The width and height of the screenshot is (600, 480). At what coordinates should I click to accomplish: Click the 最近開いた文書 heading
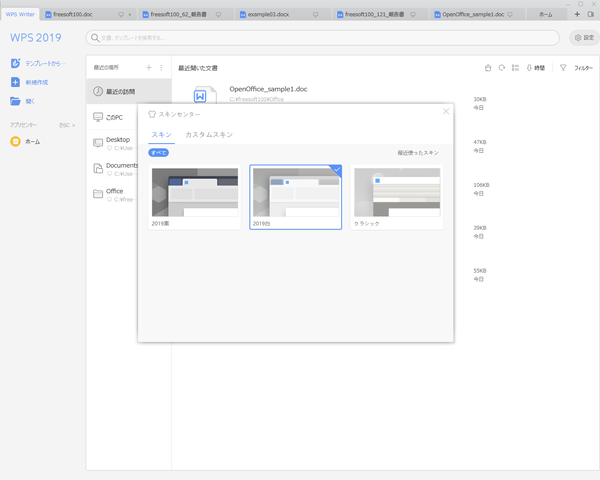coord(198,68)
